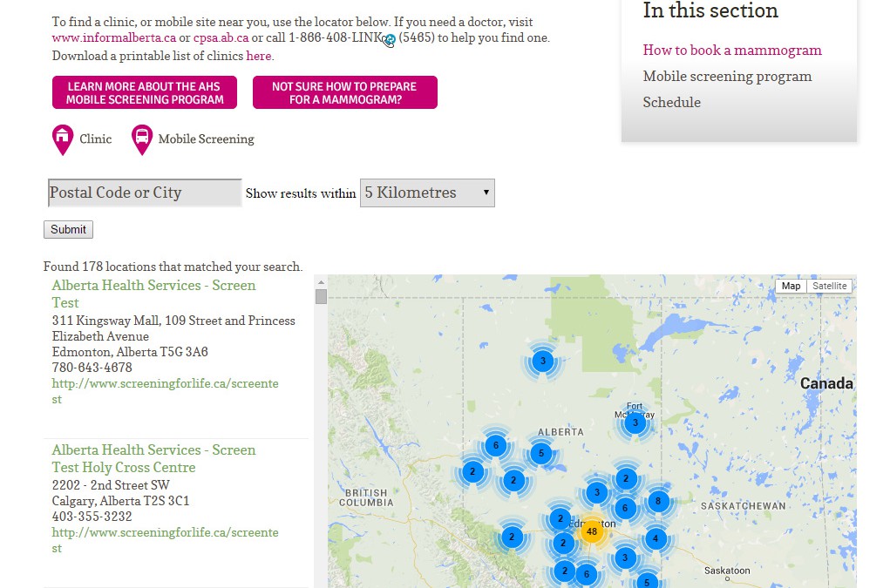Download printable clinic list via 'here' link

coord(258,56)
